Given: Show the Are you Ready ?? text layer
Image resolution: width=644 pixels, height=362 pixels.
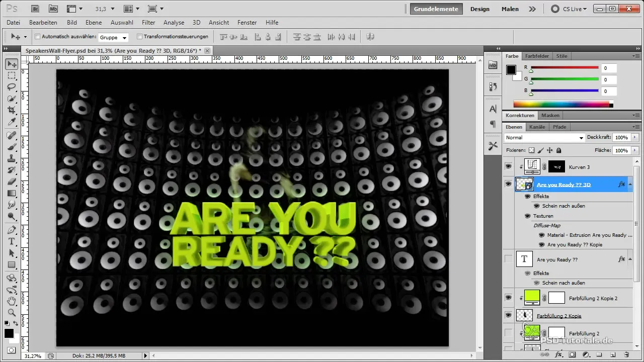Looking at the screenshot, I should click(x=508, y=259).
